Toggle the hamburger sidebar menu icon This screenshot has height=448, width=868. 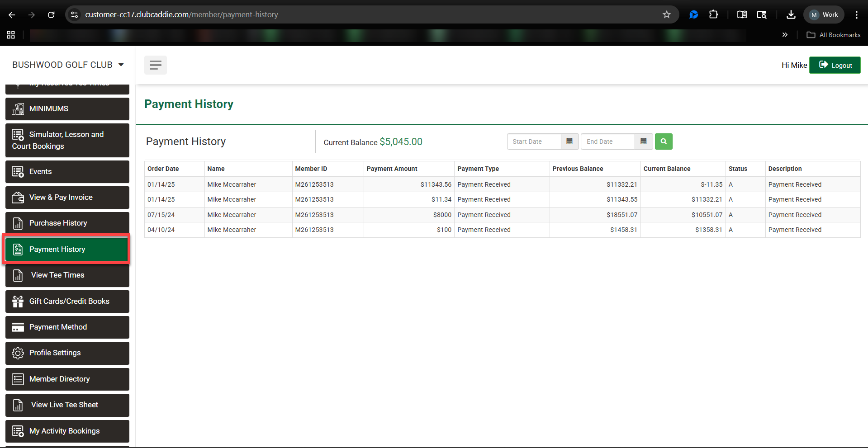pos(155,65)
